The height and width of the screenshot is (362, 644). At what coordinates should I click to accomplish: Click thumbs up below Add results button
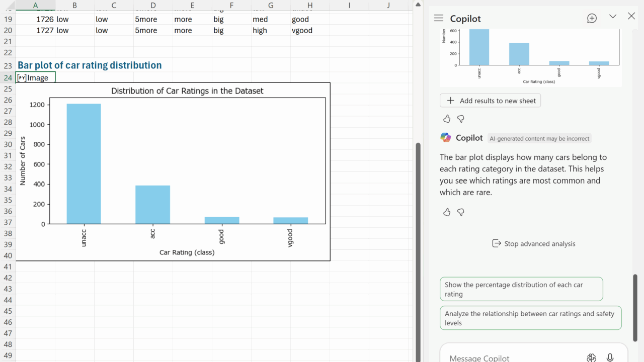pyautogui.click(x=447, y=119)
